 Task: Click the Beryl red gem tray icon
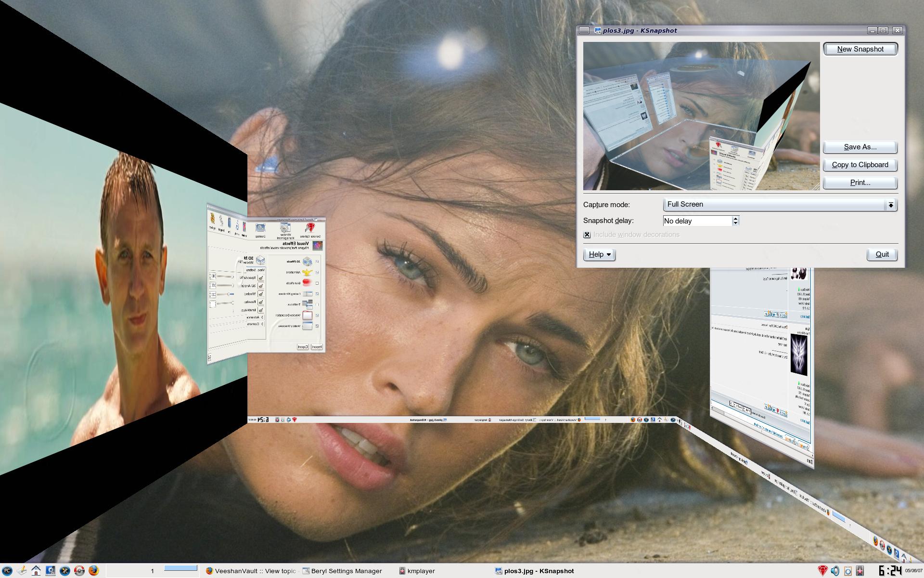coord(822,571)
